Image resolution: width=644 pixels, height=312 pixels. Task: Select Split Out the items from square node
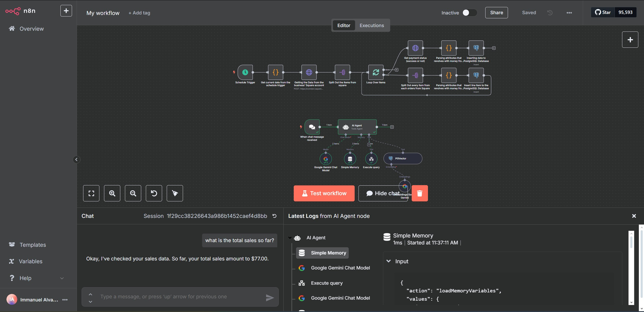point(343,72)
